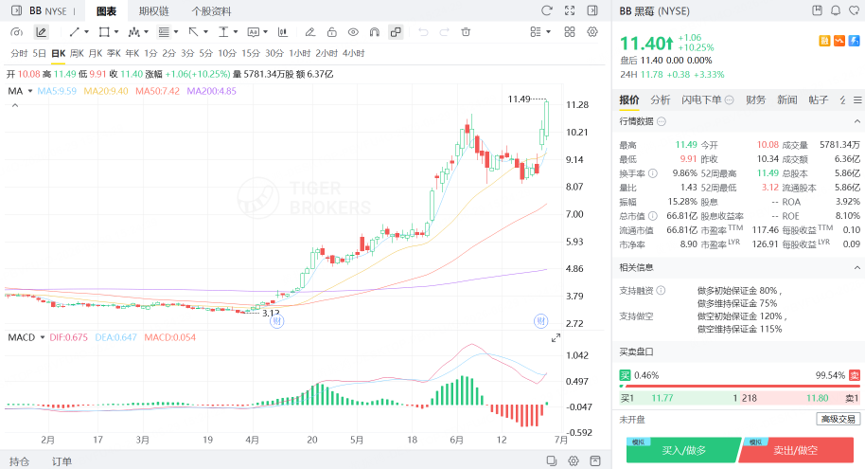865x469 pixels.
Task: Click the fullscreen chart icon
Action: (570, 10)
